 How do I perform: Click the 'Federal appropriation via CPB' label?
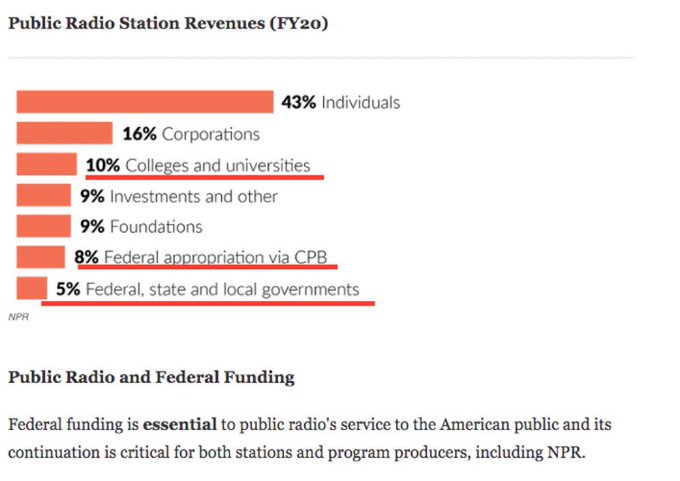click(216, 258)
